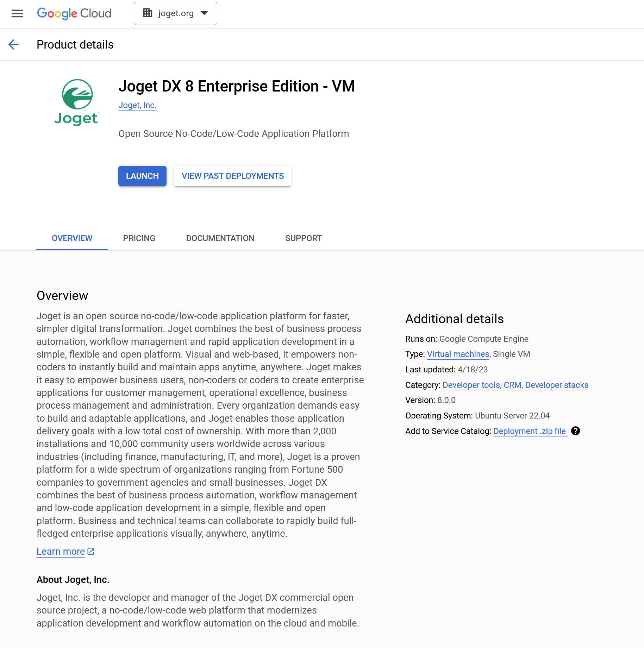The width and height of the screenshot is (644, 648).
Task: Click the organization building icon
Action: click(148, 13)
